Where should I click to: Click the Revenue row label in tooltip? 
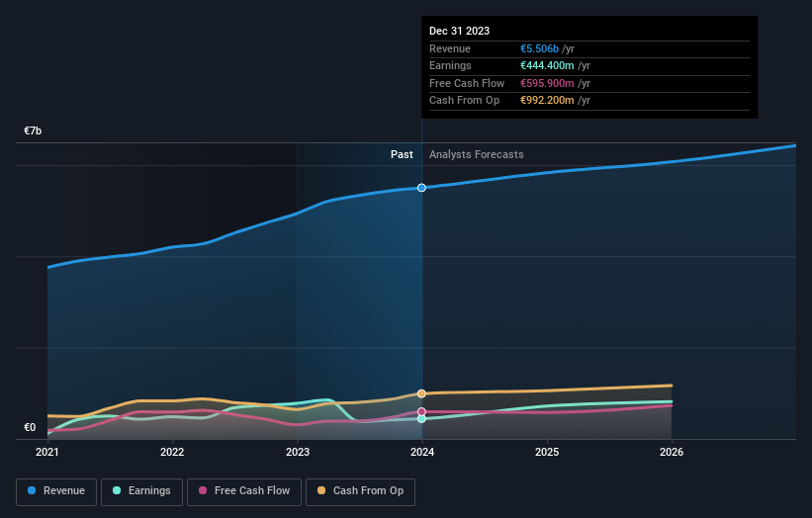click(x=450, y=48)
